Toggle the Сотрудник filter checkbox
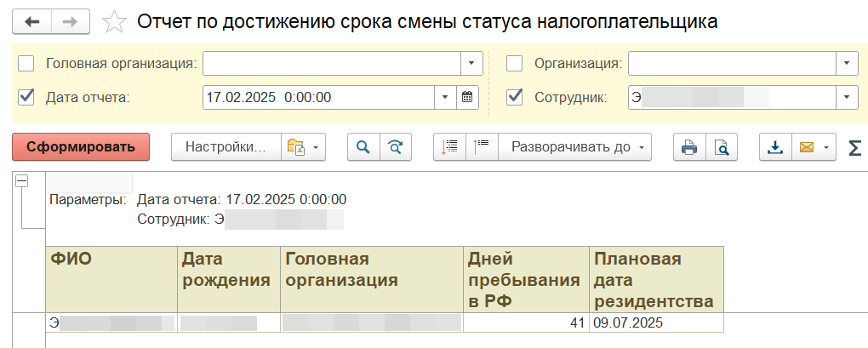 pos(514,97)
